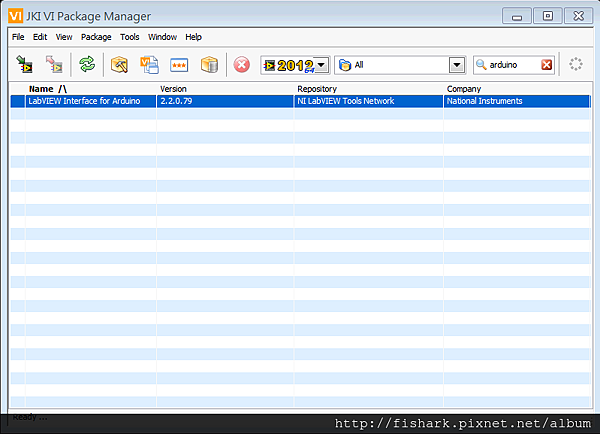Open the Tools menu
This screenshot has height=434, width=600.
(x=130, y=37)
